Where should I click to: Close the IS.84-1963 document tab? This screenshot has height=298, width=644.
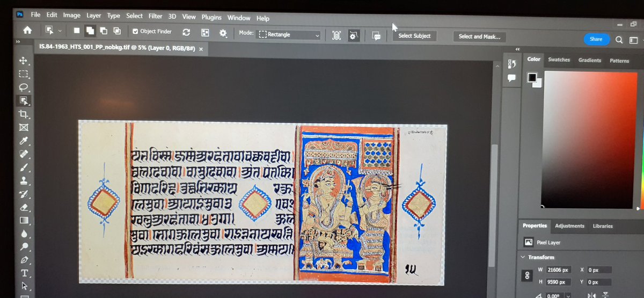[x=201, y=49]
